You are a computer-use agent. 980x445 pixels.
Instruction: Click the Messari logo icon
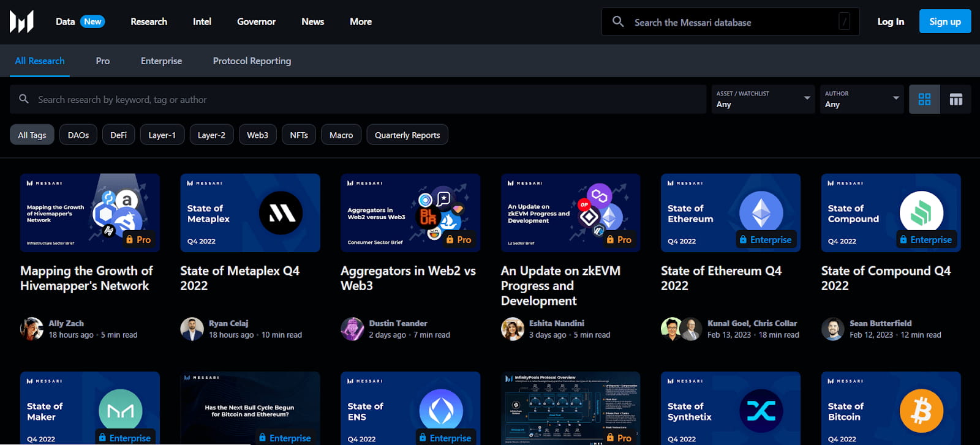tap(21, 22)
